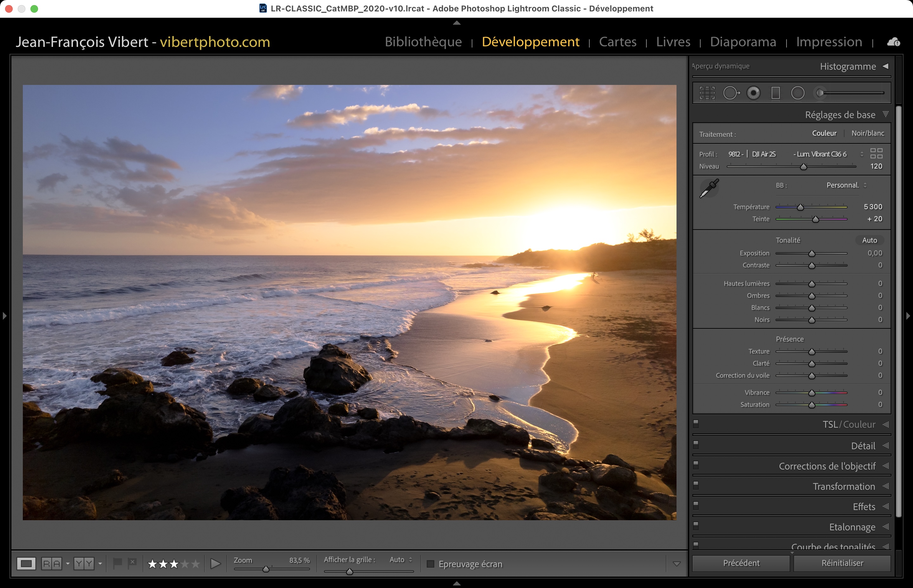Pick the white balance eyedropper tool
The width and height of the screenshot is (913, 588).
(709, 188)
